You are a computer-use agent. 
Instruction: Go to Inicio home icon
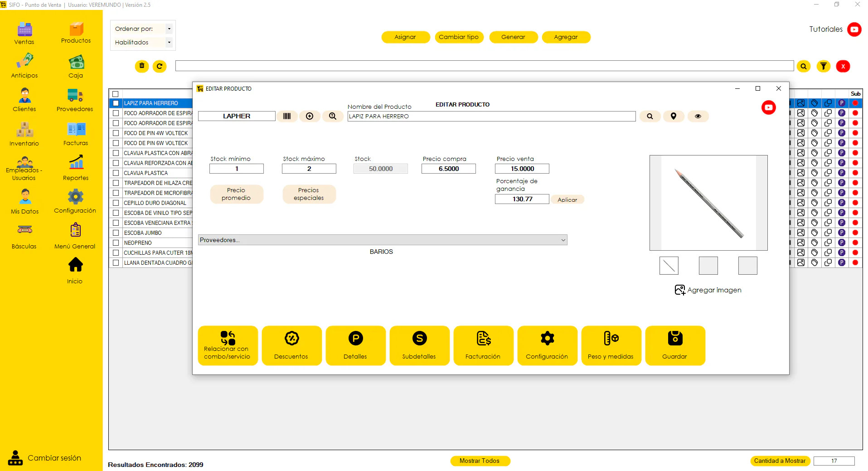click(75, 265)
